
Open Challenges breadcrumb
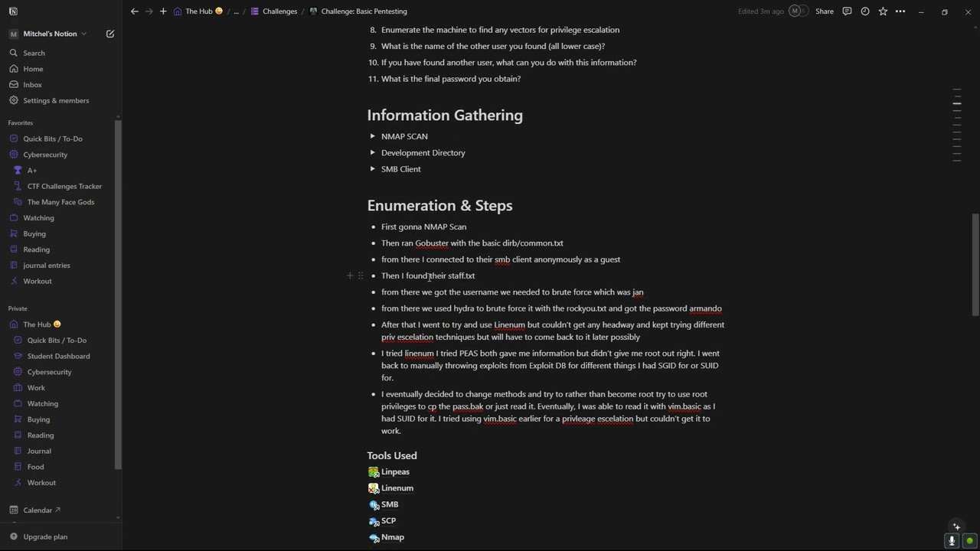pyautogui.click(x=274, y=11)
